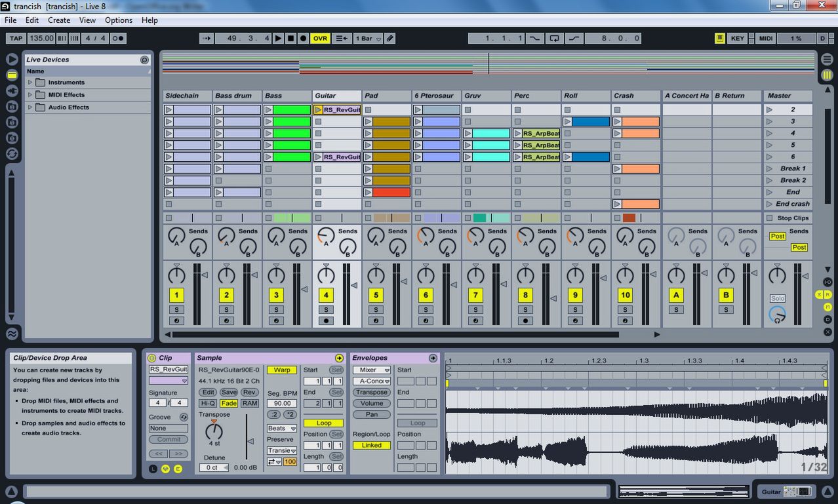Expand the Instruments folder
Viewport: 838px width, 504px height.
tap(30, 83)
